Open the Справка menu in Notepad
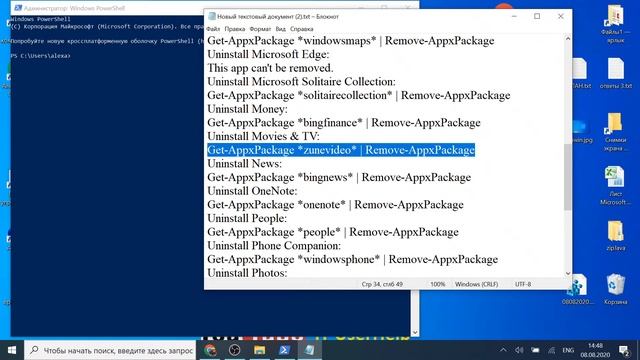This screenshot has width=640, height=360. [302, 29]
